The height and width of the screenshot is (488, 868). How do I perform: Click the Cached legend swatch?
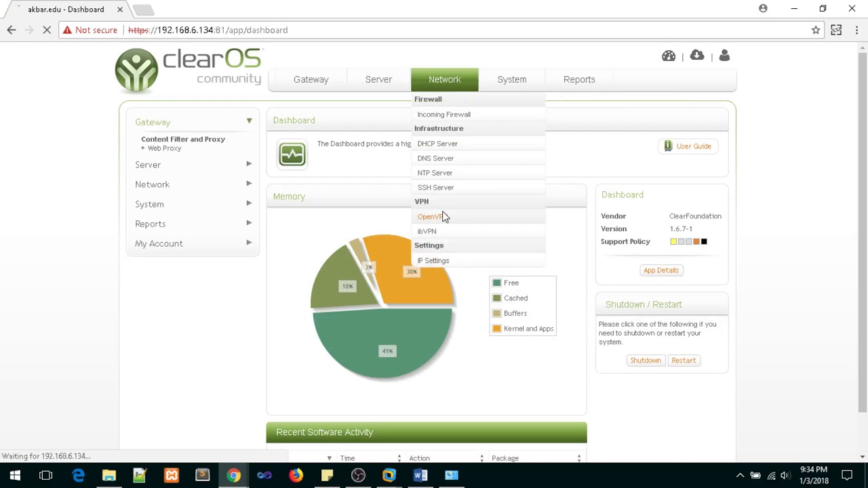tap(497, 298)
